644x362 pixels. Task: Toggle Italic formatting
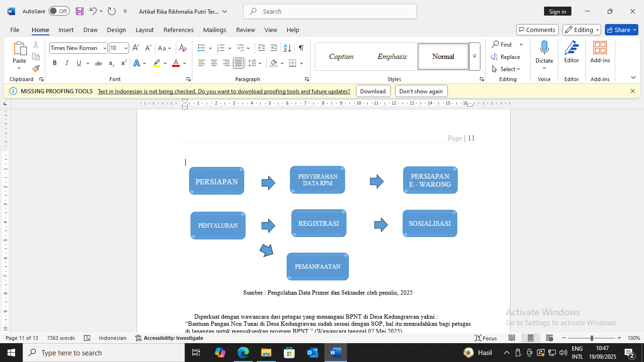coord(66,63)
